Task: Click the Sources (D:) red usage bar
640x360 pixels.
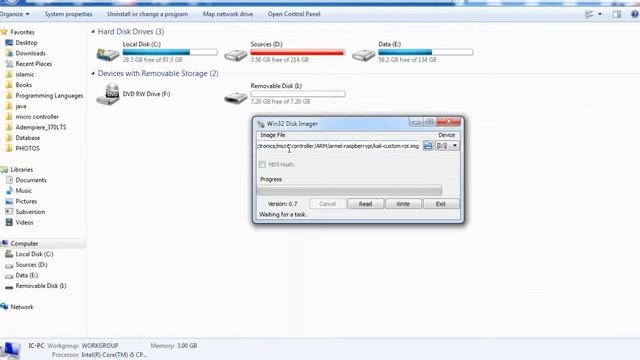Action: tap(298, 52)
